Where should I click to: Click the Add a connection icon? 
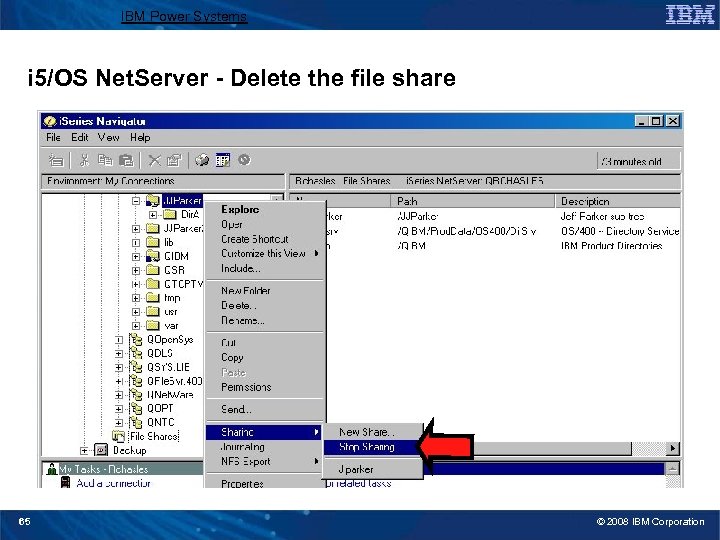tap(66, 483)
